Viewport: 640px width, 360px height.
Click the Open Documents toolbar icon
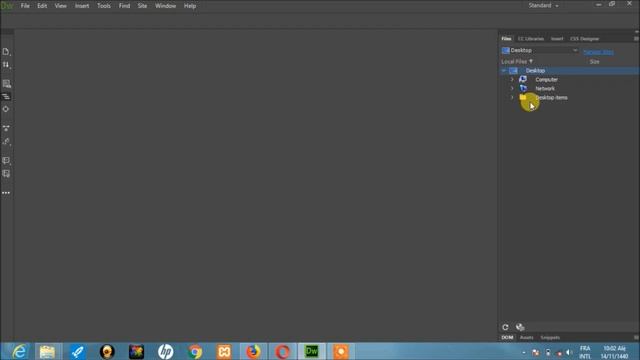click(x=6, y=51)
